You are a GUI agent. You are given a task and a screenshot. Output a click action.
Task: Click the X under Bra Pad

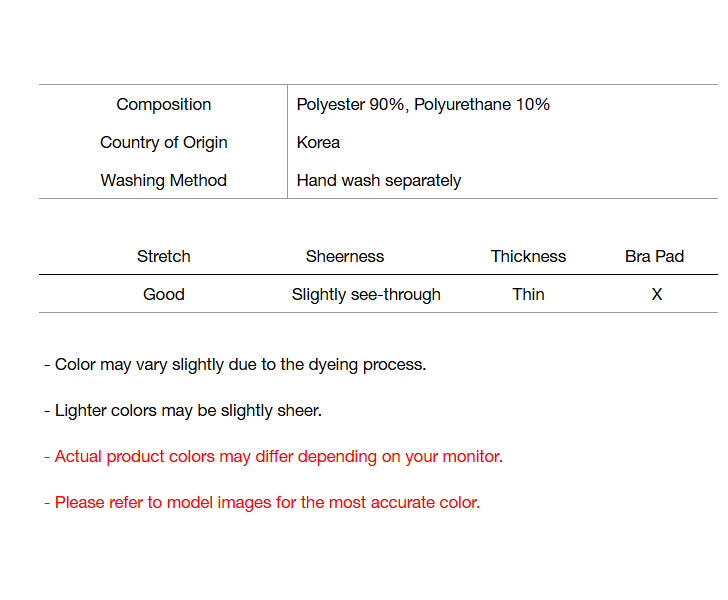tap(656, 294)
